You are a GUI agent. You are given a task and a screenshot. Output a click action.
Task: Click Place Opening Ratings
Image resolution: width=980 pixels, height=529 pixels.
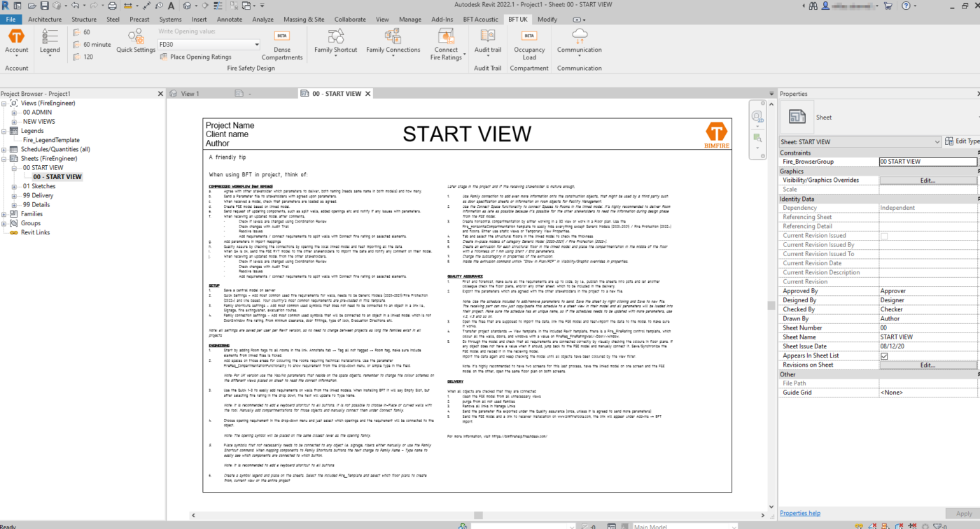tap(196, 57)
